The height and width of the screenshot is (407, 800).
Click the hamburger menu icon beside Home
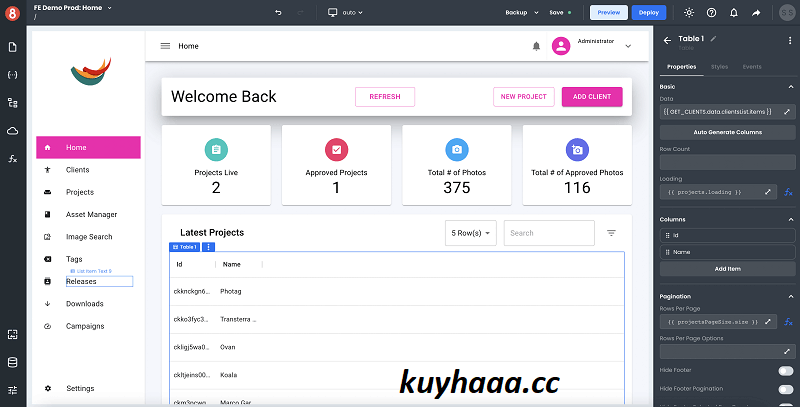point(165,46)
